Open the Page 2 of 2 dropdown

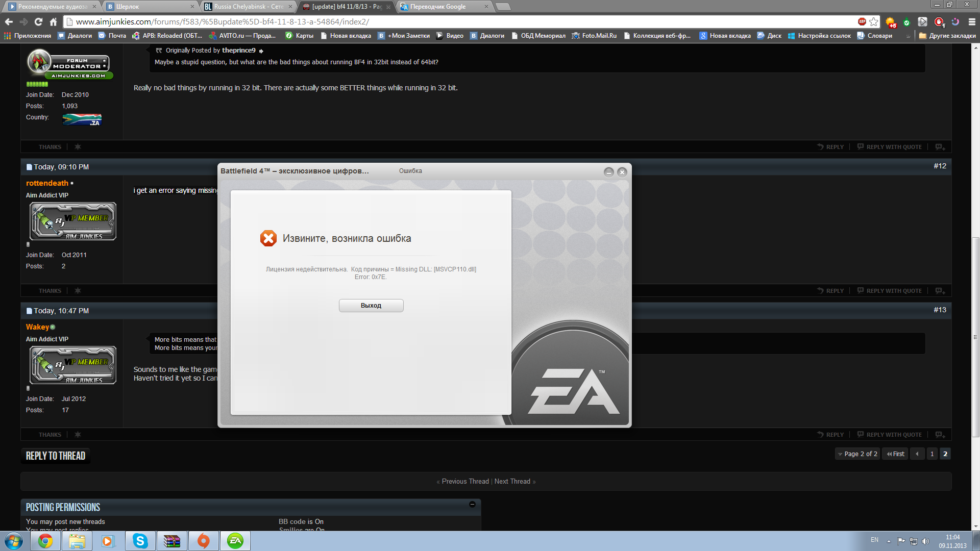[857, 454]
